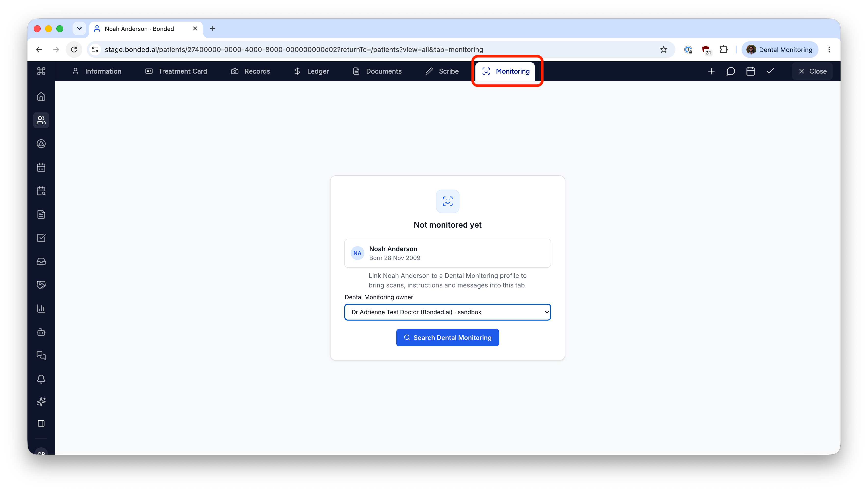The width and height of the screenshot is (868, 491).
Task: Click the URL address bar
Action: click(381, 50)
